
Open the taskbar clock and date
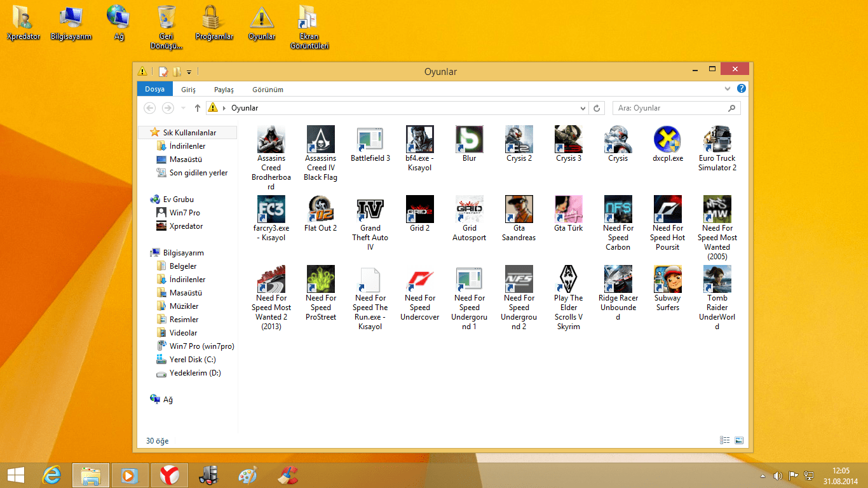pos(841,475)
